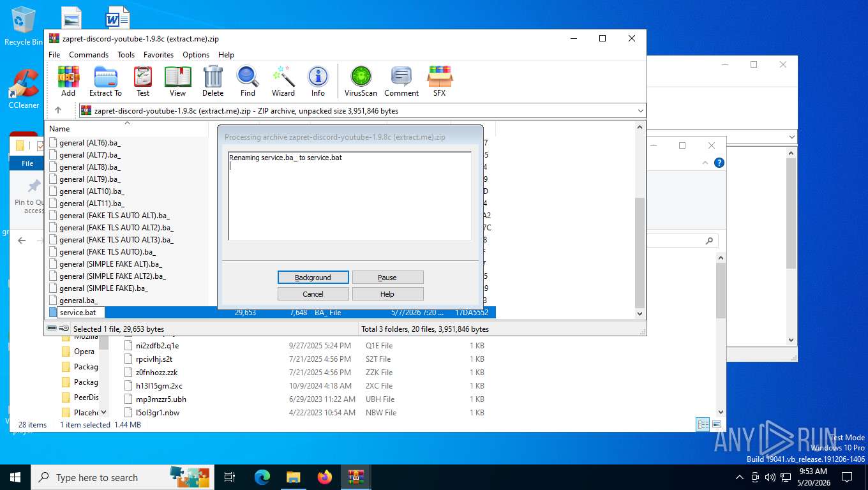Click the Help button in the dialog
The image size is (868, 490).
click(387, 293)
